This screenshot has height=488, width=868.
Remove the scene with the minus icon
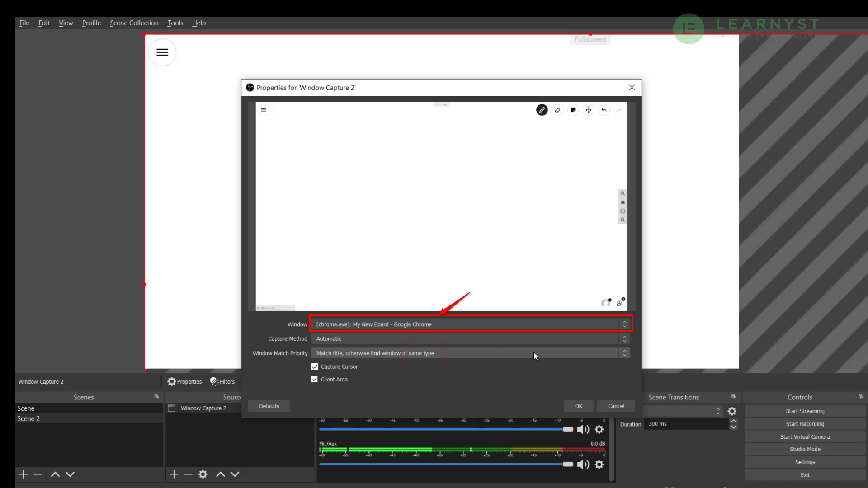[38, 474]
